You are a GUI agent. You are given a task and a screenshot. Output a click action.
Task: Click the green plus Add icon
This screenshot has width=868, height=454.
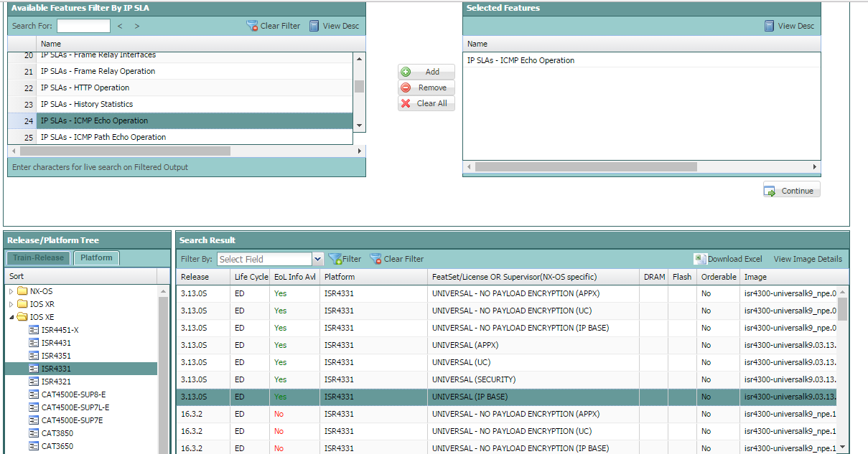[406, 72]
